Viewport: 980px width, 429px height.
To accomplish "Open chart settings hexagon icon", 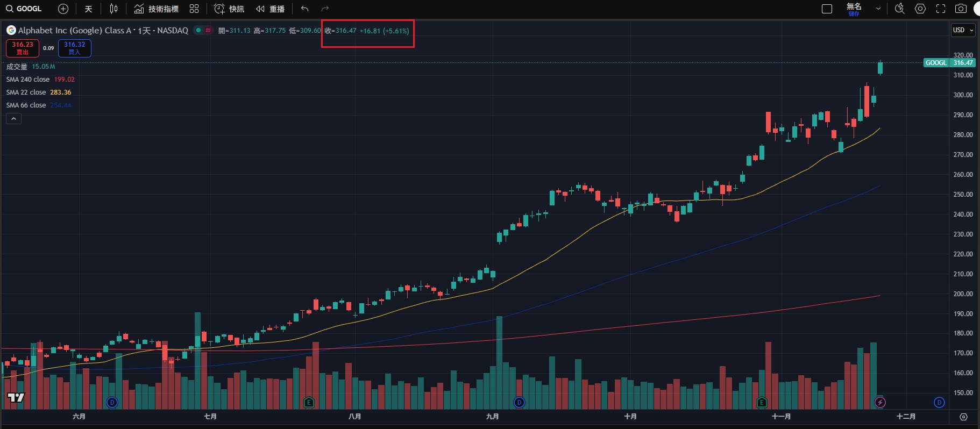I will pos(920,9).
